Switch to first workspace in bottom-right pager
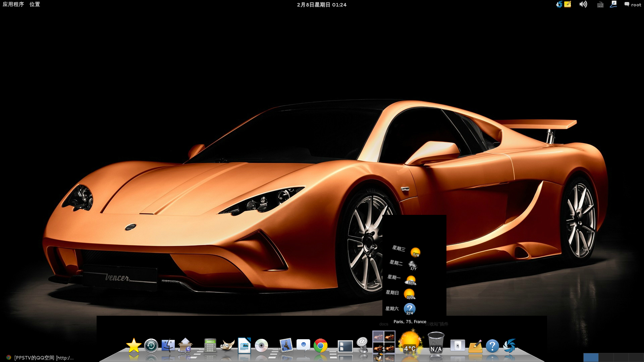This screenshot has height=362, width=644. coord(591,357)
